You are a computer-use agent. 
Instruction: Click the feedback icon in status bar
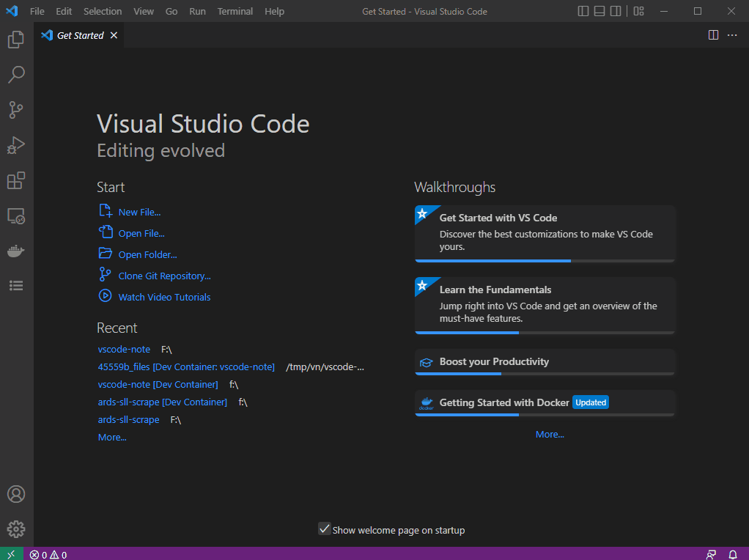[711, 555]
